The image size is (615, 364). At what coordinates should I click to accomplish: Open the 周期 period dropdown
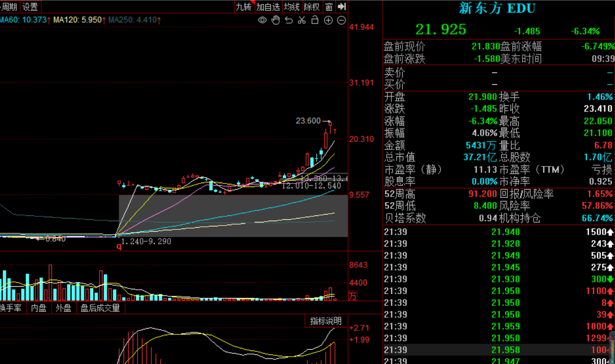[9, 7]
